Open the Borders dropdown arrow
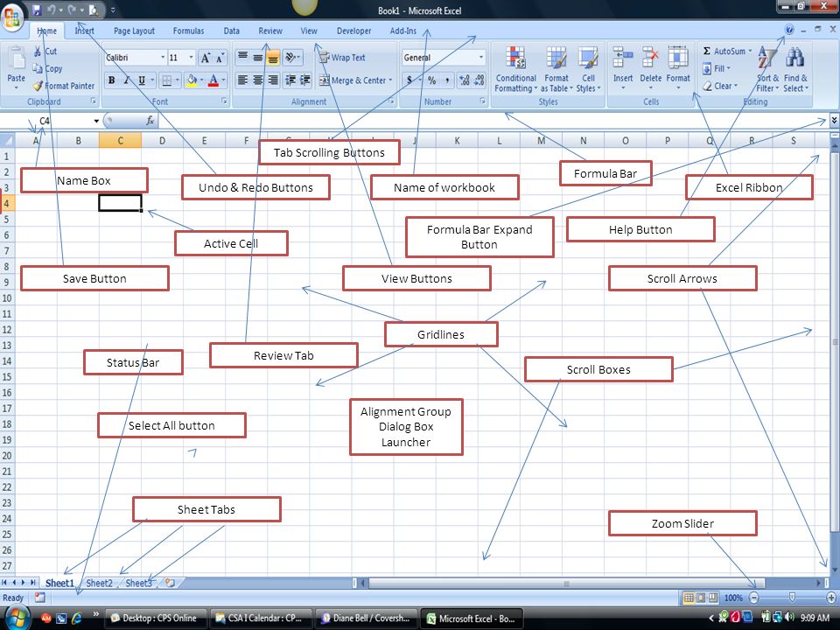Screen dimensions: 840x630 pyautogui.click(x=178, y=80)
